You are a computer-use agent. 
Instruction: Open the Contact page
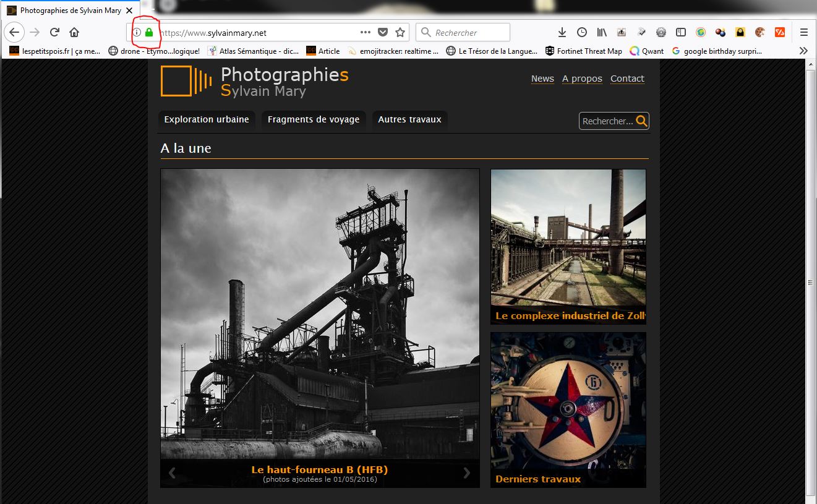coord(627,79)
